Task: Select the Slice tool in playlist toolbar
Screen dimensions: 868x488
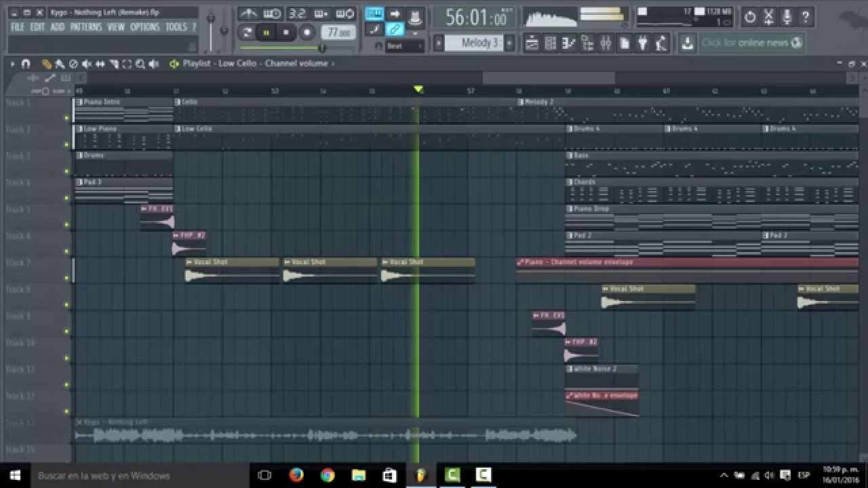Action: pos(114,64)
